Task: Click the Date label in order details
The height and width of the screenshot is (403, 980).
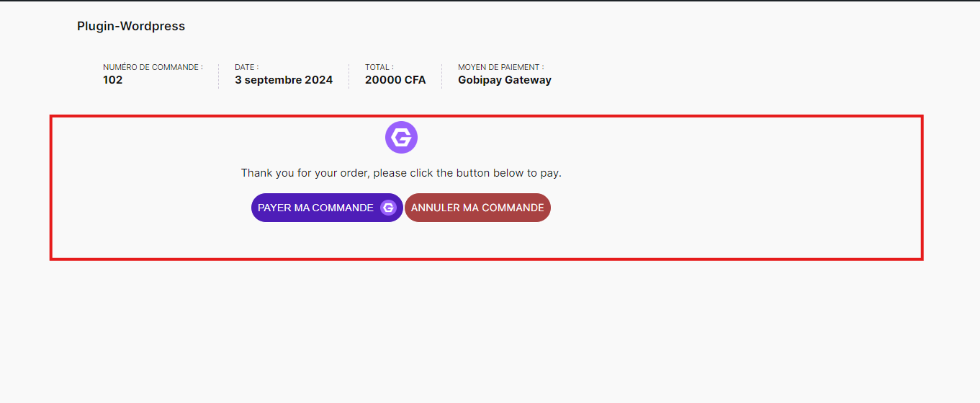Action: (246, 67)
